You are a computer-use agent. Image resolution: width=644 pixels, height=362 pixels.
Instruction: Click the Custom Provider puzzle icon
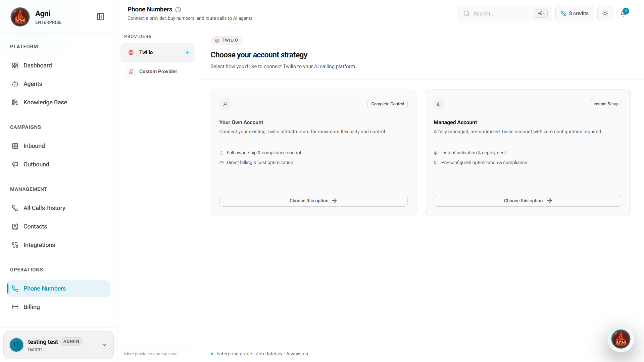131,71
